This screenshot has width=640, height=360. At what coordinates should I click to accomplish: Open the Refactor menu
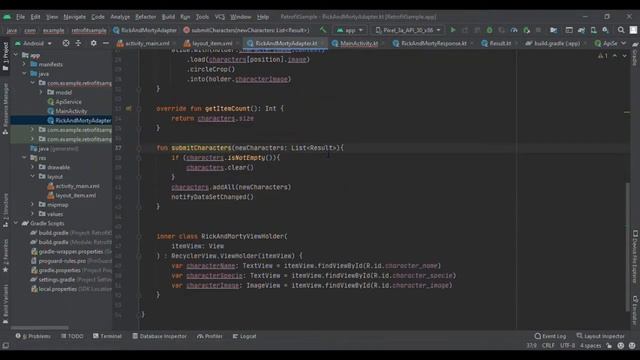click(x=145, y=17)
